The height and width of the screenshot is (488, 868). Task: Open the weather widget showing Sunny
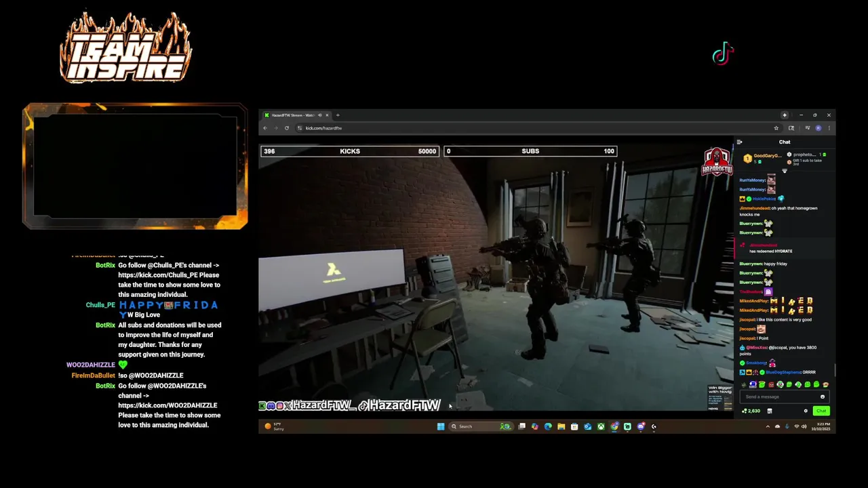pos(275,426)
